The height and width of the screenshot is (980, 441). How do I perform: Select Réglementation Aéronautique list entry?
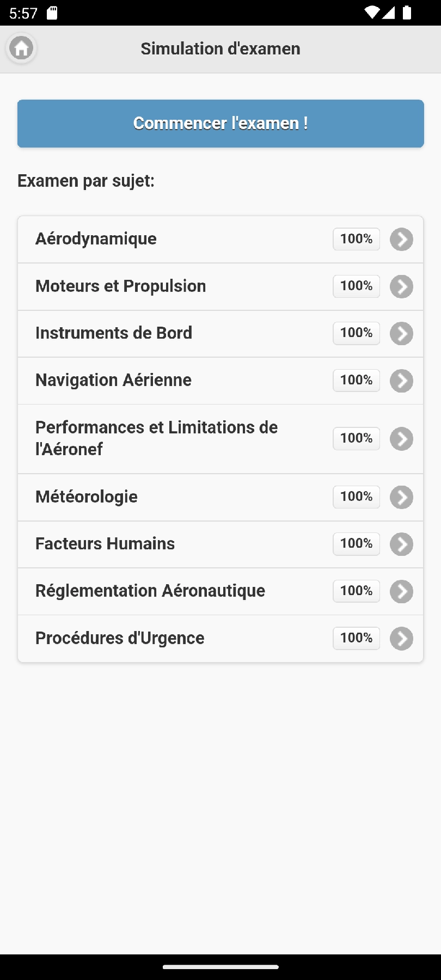click(150, 591)
